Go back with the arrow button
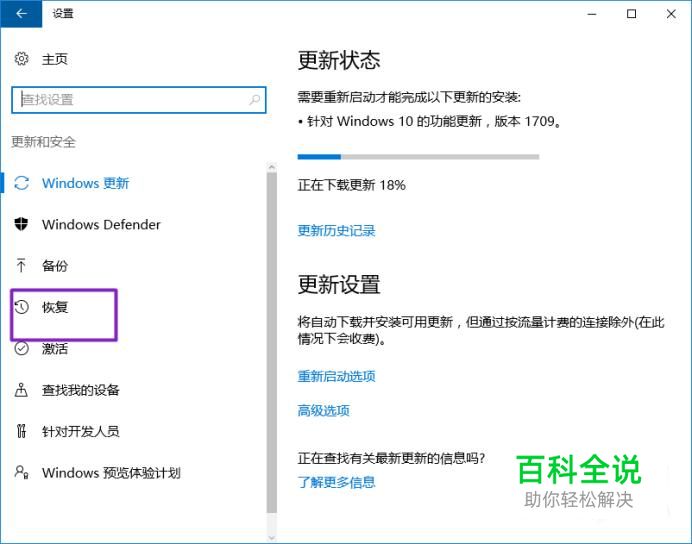 (21, 14)
